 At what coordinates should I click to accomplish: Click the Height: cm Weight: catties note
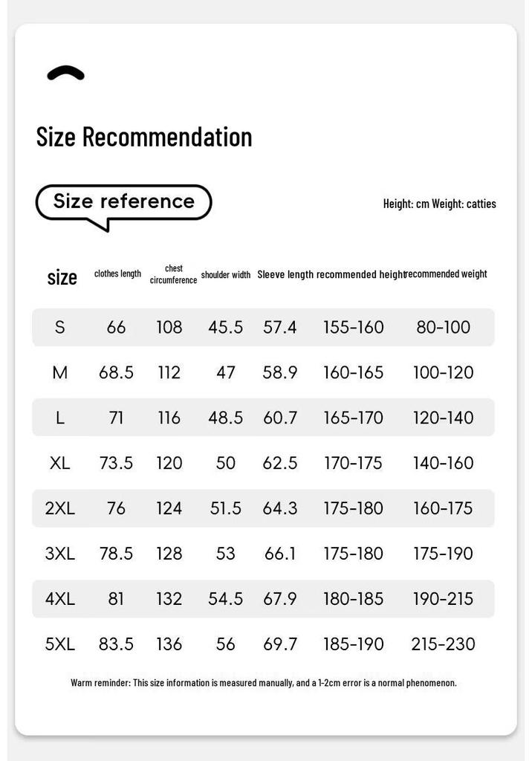click(439, 204)
